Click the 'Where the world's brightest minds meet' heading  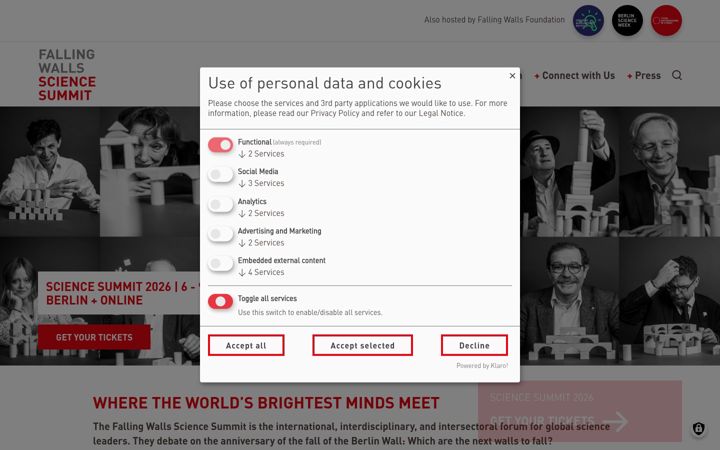tap(266, 403)
